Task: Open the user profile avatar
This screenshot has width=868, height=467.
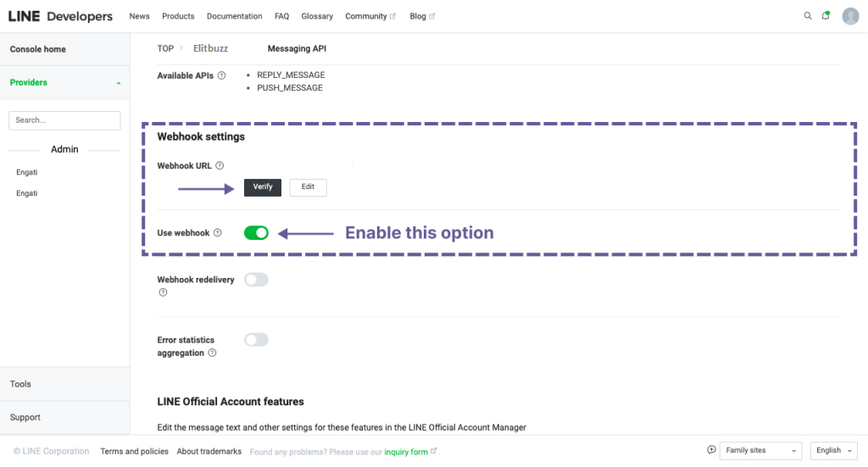Action: pyautogui.click(x=850, y=16)
